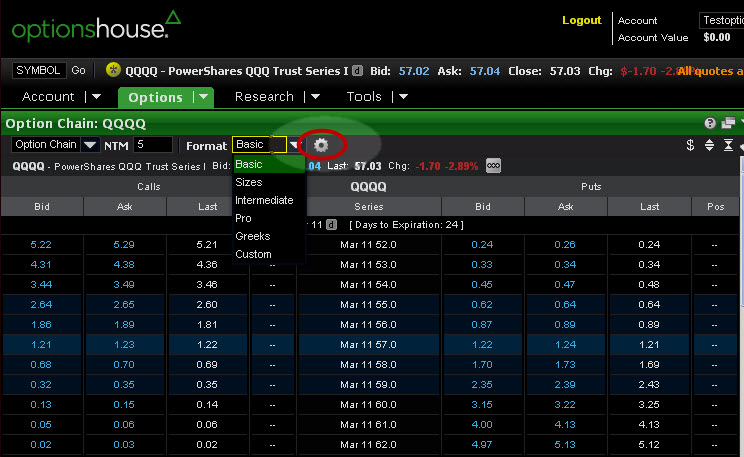The image size is (744, 457).
Task: Click the NTM value field
Action: point(152,145)
